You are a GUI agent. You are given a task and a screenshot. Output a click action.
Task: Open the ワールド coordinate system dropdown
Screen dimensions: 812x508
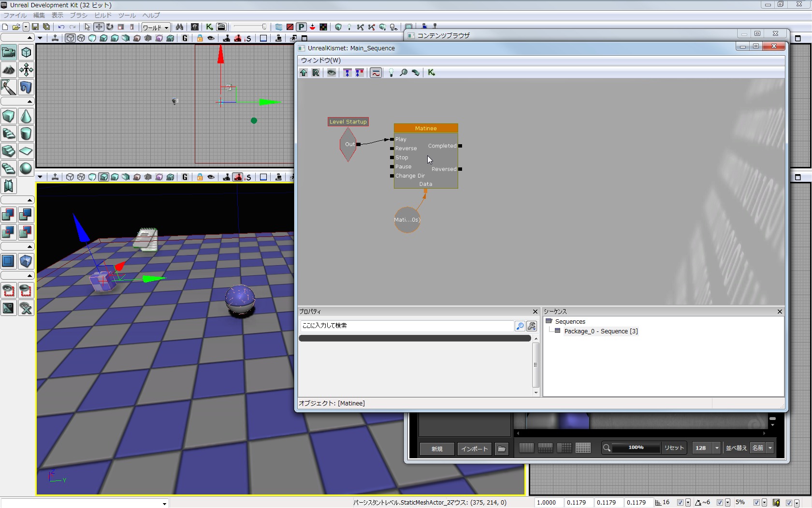[x=156, y=28]
